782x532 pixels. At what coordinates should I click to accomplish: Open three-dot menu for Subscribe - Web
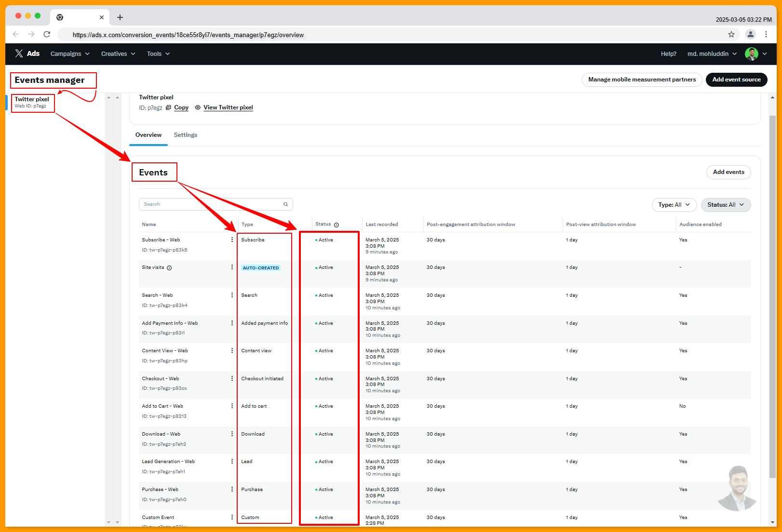coord(232,239)
